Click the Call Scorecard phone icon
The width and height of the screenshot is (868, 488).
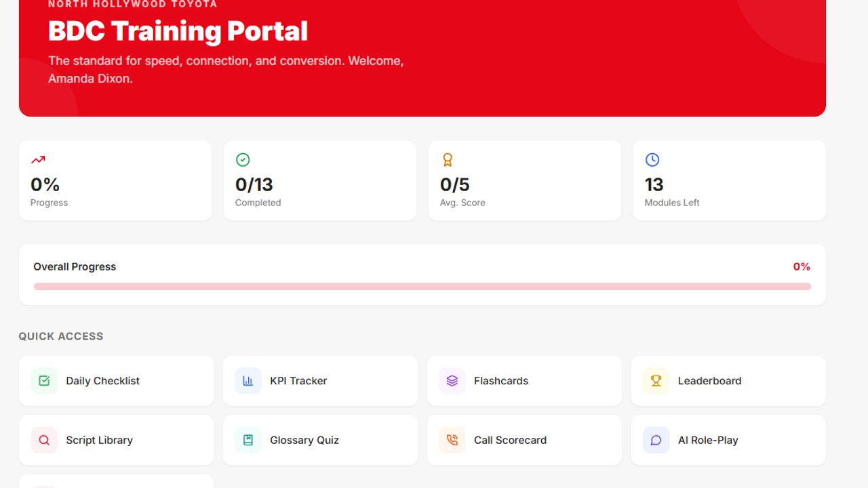click(452, 440)
